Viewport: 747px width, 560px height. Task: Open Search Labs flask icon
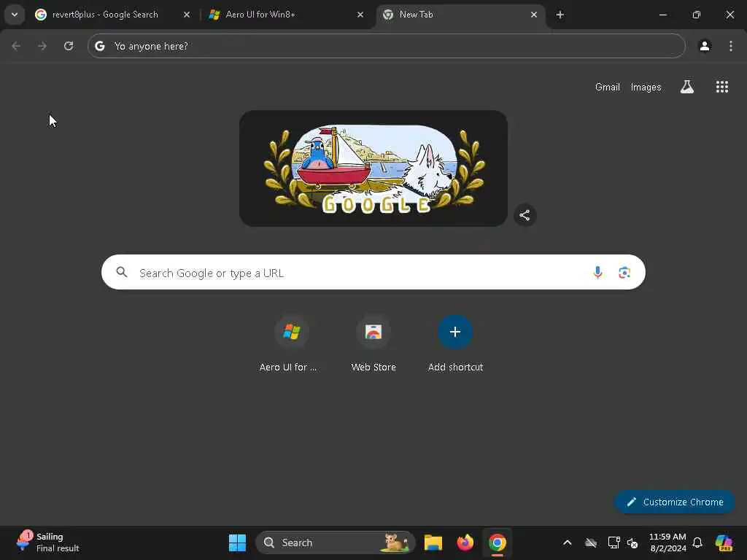pos(687,87)
